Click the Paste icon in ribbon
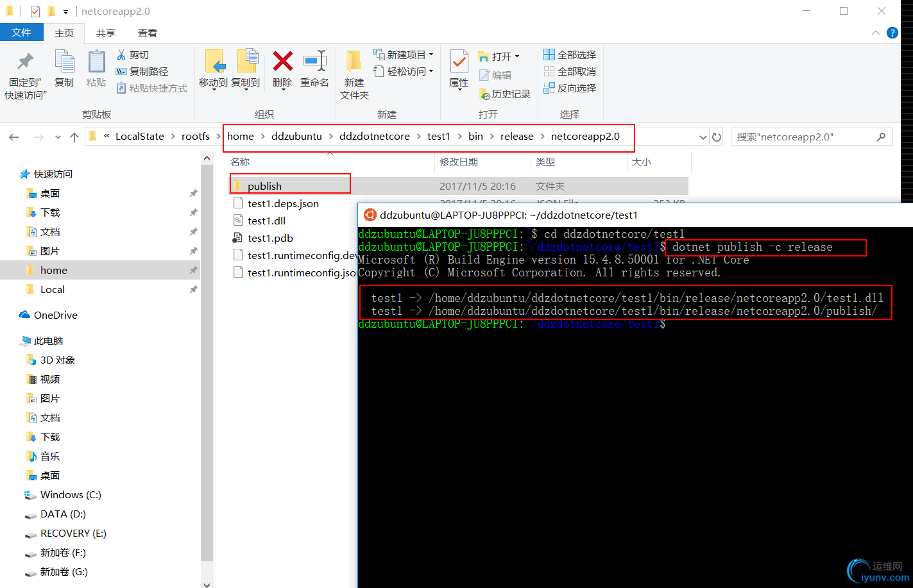 click(x=96, y=62)
